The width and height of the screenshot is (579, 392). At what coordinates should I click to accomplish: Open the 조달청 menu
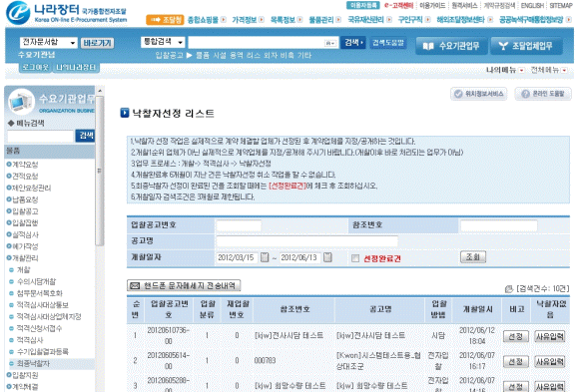click(x=165, y=20)
